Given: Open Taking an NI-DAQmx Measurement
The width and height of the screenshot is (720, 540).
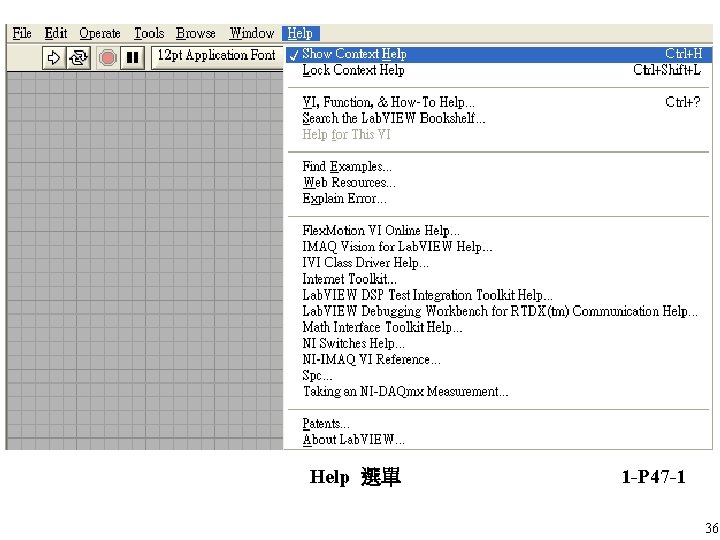Looking at the screenshot, I should tap(499, 392).
